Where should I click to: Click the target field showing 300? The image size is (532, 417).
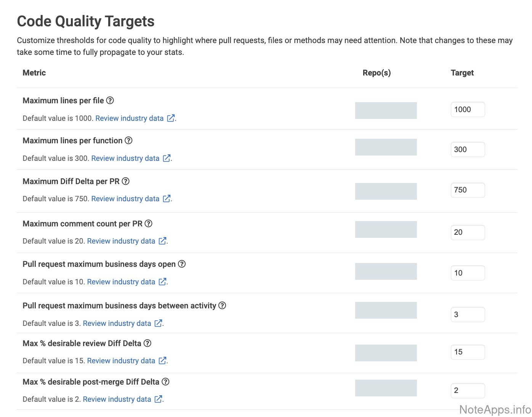click(468, 149)
